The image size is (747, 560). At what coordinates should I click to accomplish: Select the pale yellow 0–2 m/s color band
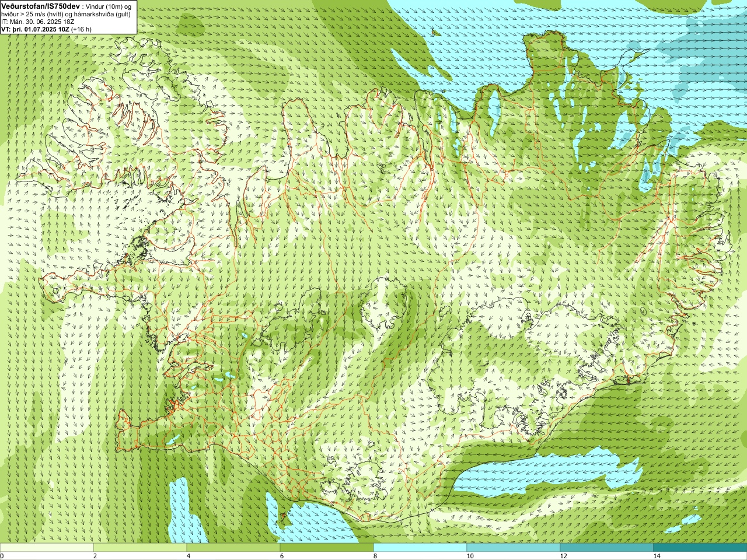pyautogui.click(x=47, y=548)
